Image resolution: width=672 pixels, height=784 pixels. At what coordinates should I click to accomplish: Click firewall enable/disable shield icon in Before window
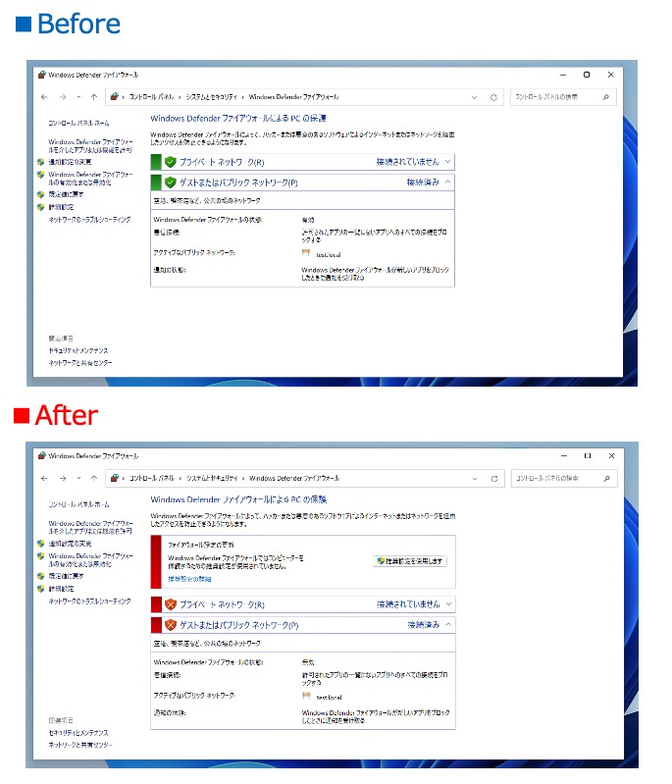click(x=41, y=175)
